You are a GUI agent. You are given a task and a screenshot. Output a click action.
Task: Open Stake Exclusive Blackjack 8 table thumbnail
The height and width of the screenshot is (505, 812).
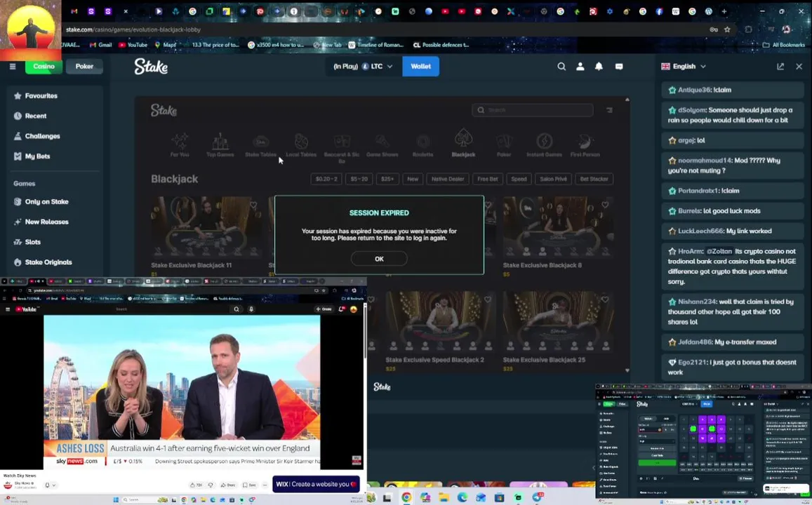pos(558,227)
